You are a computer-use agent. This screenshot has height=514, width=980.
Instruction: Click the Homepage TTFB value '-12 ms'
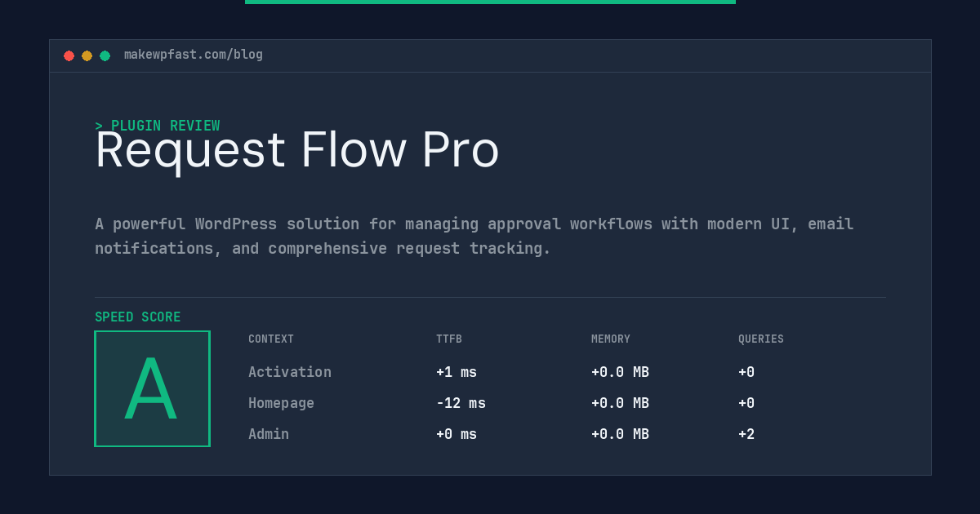tap(461, 403)
